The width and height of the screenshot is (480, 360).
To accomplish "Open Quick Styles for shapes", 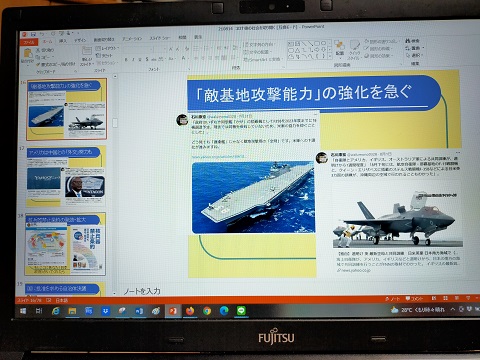I will click(354, 49).
